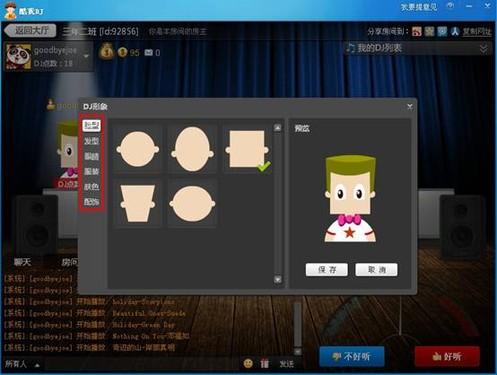Share the room via second share icon
The width and height of the screenshot is (497, 375).
(429, 31)
